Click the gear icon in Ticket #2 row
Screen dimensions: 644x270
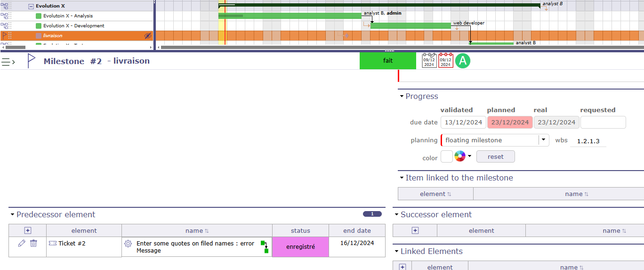point(128,244)
